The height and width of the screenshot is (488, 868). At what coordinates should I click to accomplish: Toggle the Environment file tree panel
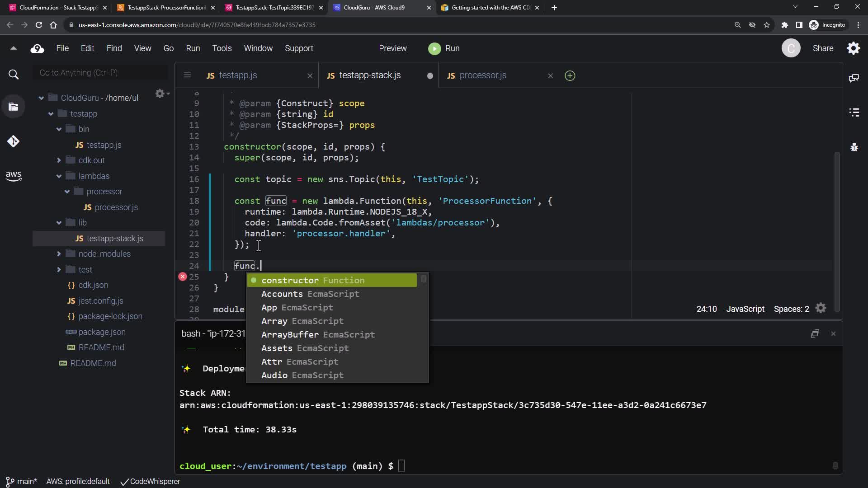pyautogui.click(x=14, y=107)
